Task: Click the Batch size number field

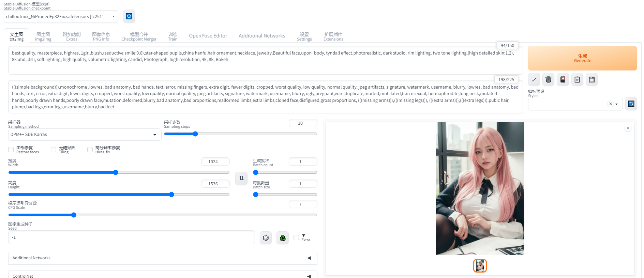Action: click(303, 184)
